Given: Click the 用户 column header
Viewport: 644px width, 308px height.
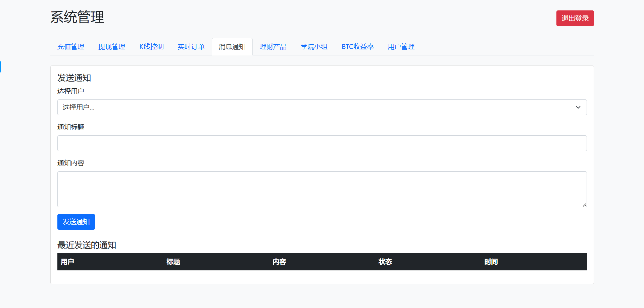Looking at the screenshot, I should pos(67,262).
